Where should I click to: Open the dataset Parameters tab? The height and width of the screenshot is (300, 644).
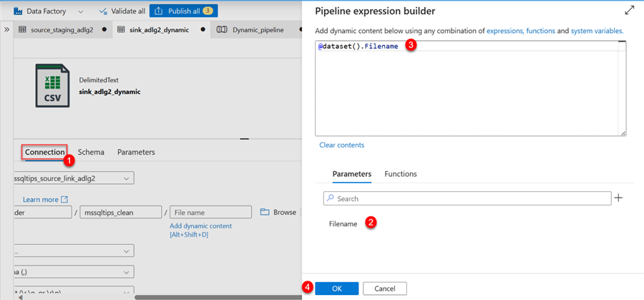pos(136,152)
